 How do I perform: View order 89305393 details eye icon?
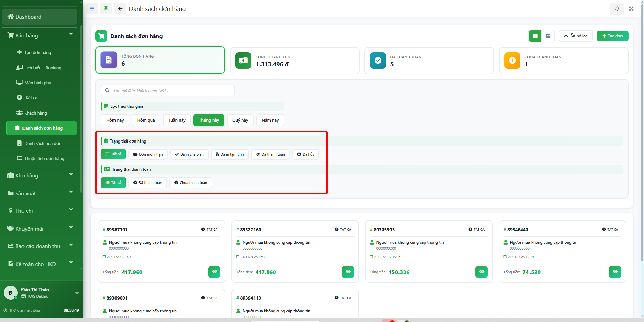coord(481,272)
